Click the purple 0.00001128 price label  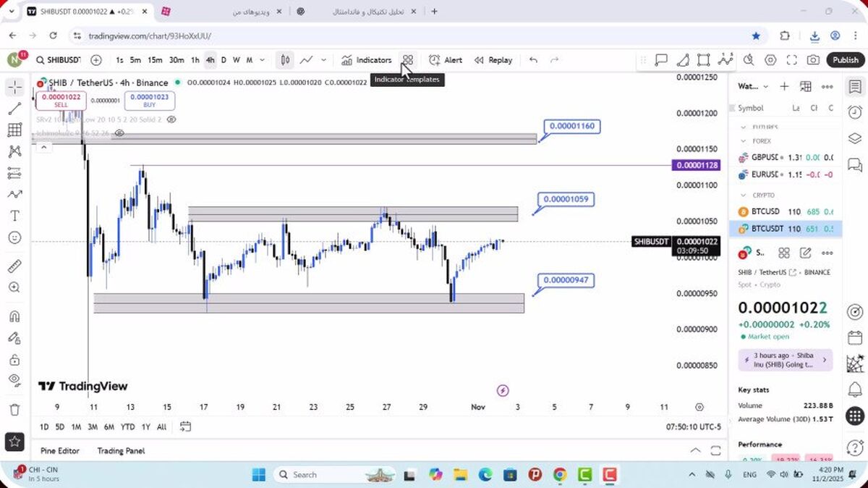(695, 166)
